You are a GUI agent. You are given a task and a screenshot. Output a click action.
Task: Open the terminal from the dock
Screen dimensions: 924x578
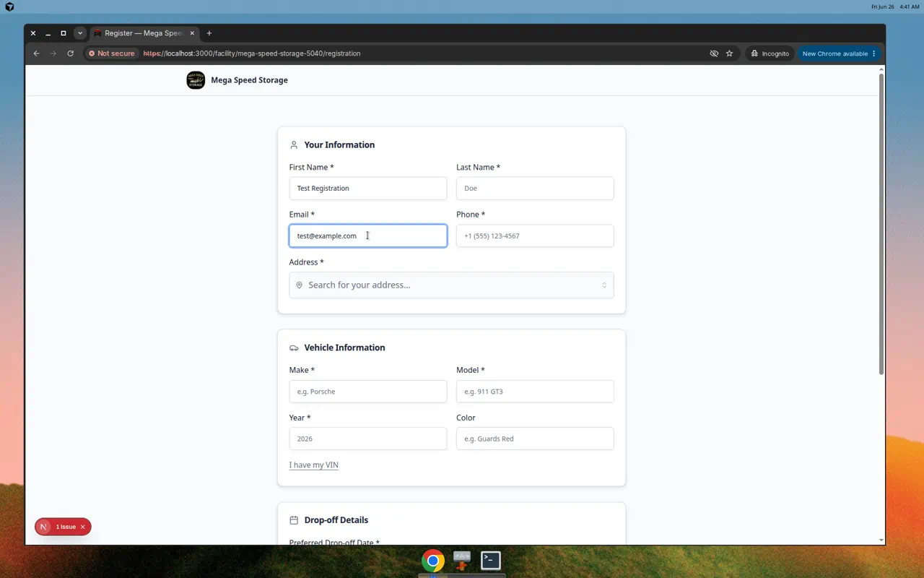[x=491, y=560]
